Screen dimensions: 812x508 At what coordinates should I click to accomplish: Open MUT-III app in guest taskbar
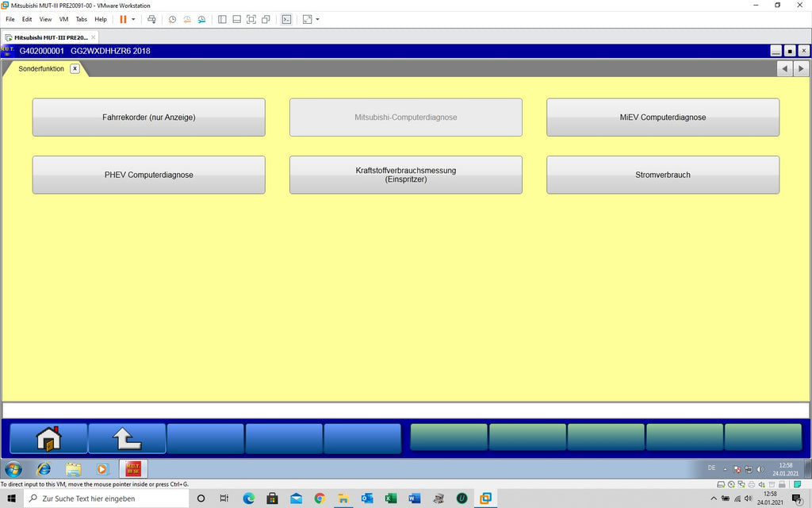(133, 469)
